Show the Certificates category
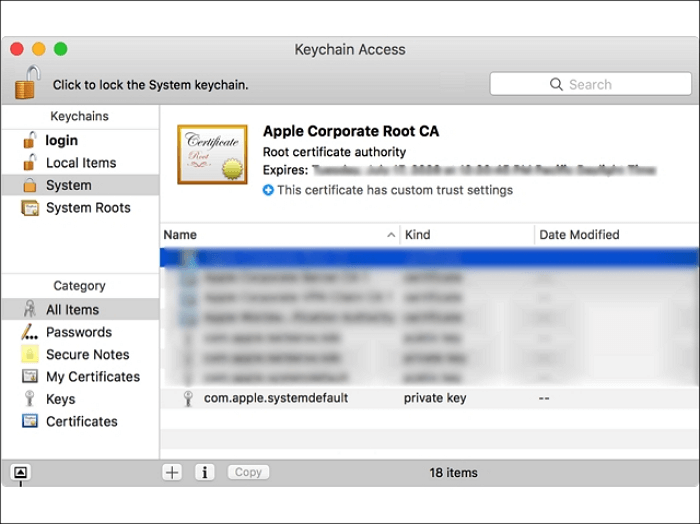Image resolution: width=700 pixels, height=524 pixels. (x=80, y=421)
